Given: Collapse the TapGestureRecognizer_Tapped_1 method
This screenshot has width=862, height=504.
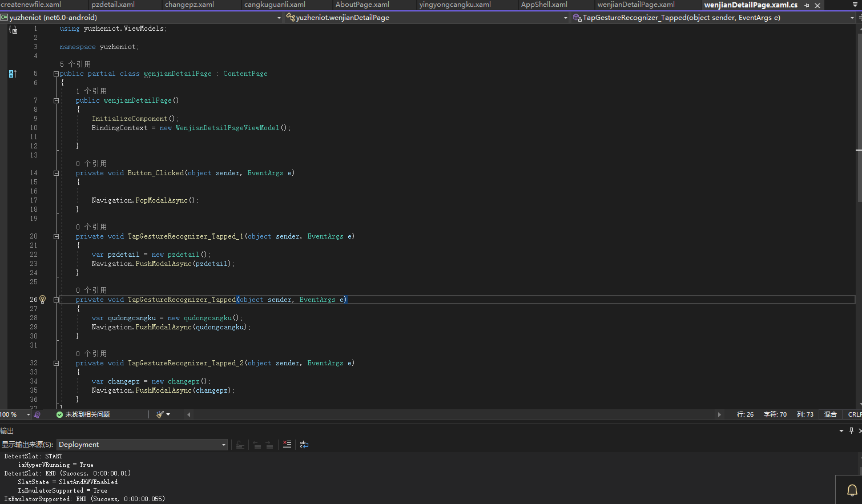Looking at the screenshot, I should tap(56, 236).
